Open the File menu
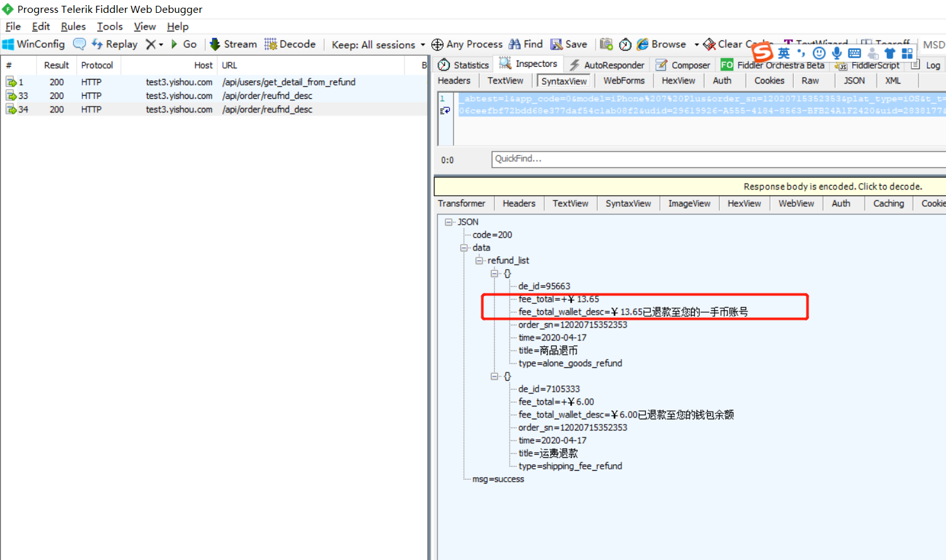The width and height of the screenshot is (946, 560). (x=13, y=26)
